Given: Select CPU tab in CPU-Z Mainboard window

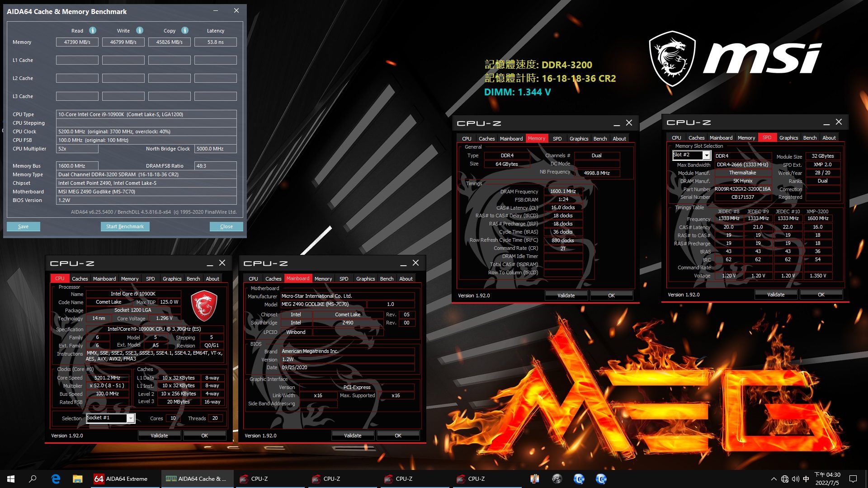Looking at the screenshot, I should [253, 279].
